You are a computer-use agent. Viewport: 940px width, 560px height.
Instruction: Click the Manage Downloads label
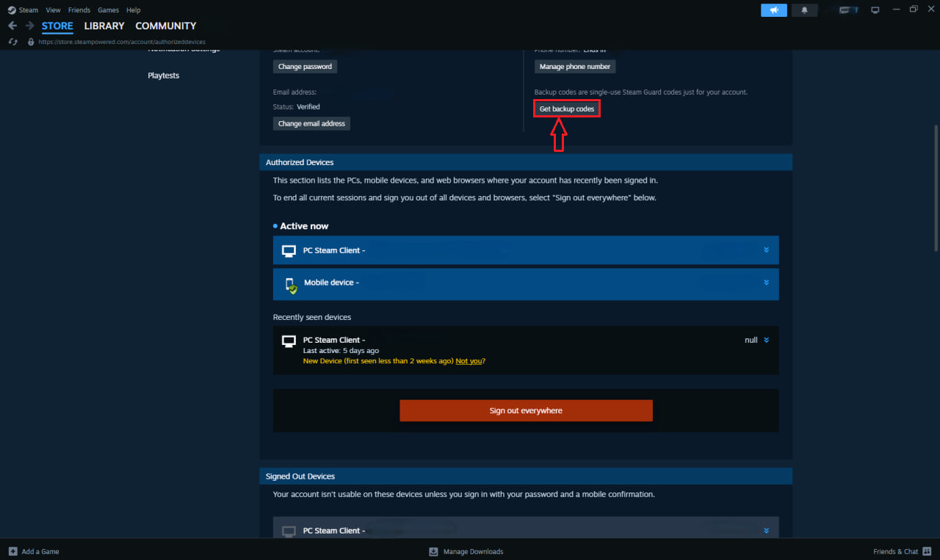tap(474, 551)
